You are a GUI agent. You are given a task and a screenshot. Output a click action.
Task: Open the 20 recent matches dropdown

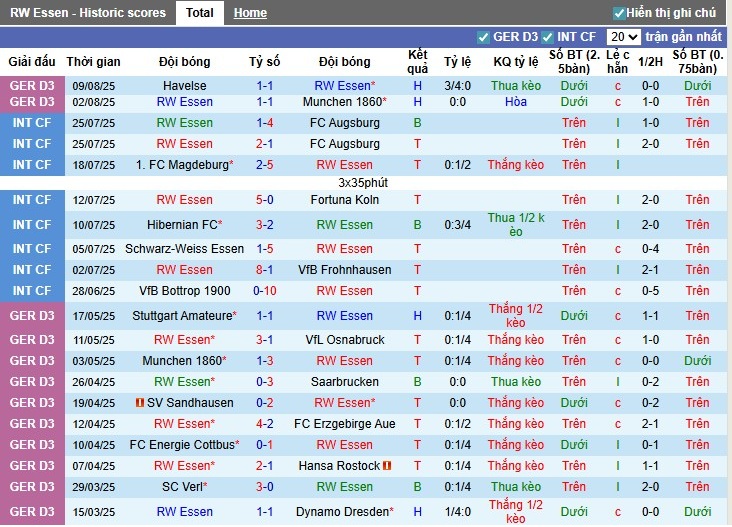pyautogui.click(x=623, y=37)
